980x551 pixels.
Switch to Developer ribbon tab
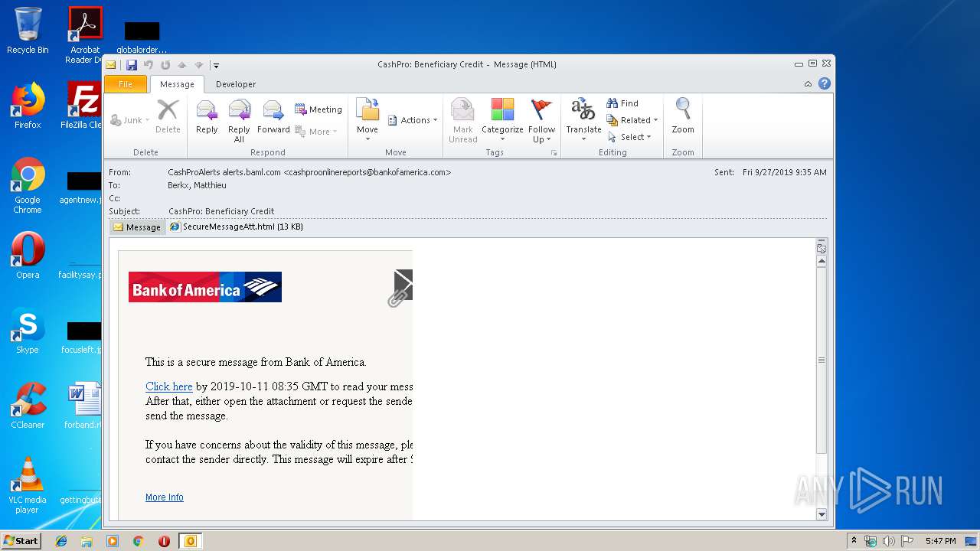236,84
